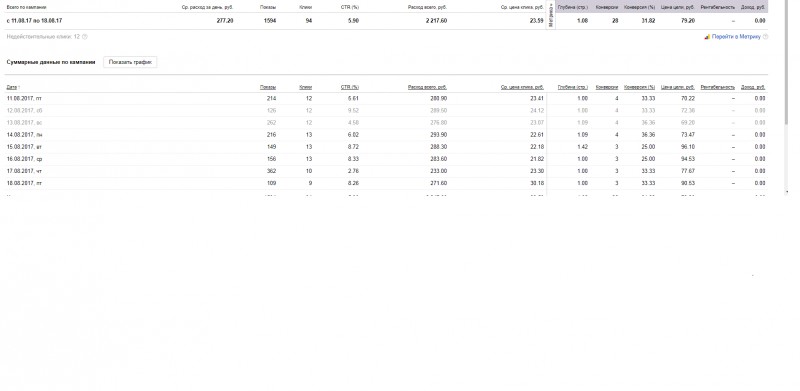Sort table by Дата column
800x391 pixels.
point(13,87)
